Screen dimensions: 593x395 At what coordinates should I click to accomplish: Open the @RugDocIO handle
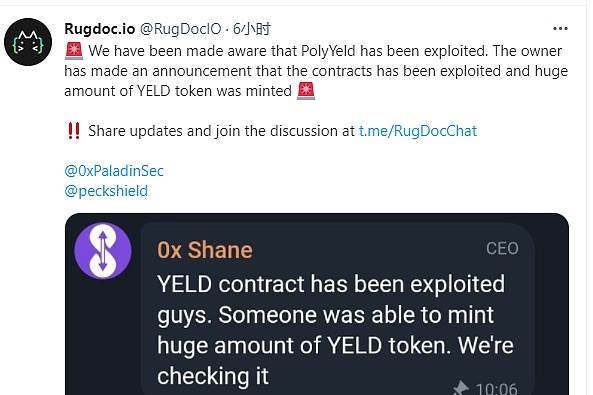[181, 29]
